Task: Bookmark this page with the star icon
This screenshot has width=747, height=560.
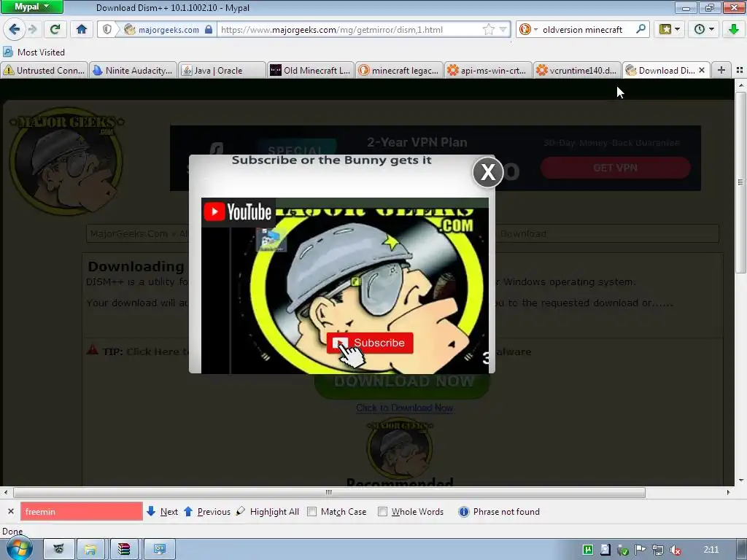Action: pyautogui.click(x=489, y=29)
